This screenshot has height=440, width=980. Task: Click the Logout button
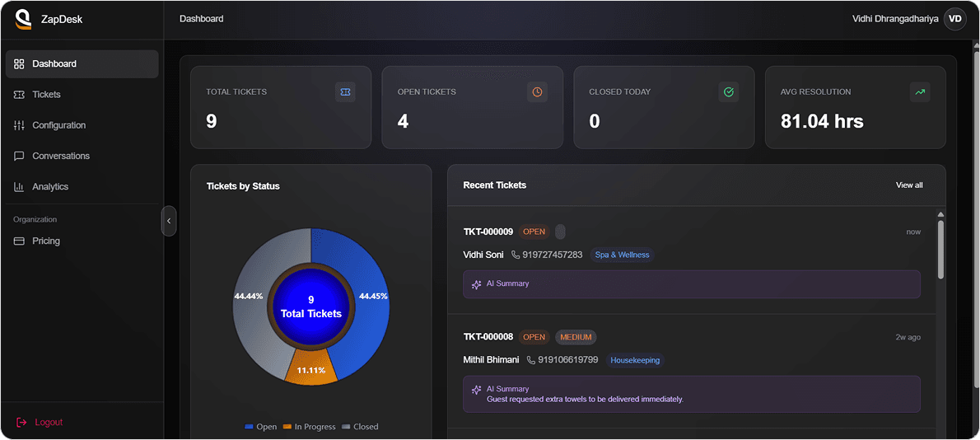(40, 422)
